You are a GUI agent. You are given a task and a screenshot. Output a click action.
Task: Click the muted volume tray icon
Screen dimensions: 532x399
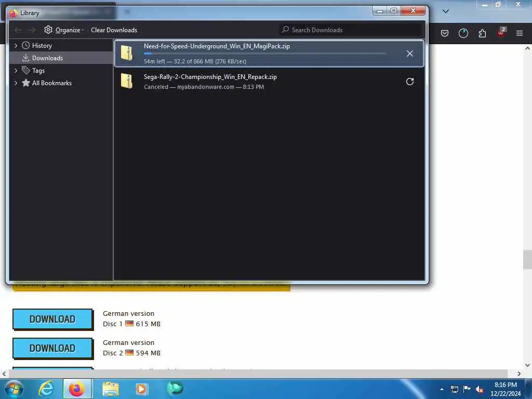(480, 390)
